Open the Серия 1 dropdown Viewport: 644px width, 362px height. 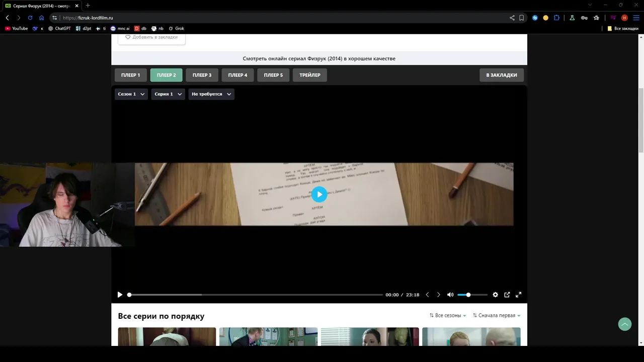coord(168,94)
